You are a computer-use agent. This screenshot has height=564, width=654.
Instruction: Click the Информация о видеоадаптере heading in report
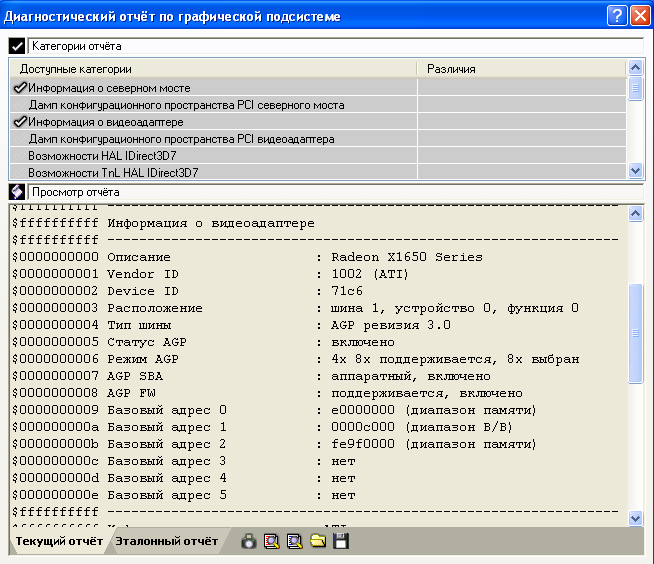[x=211, y=223]
